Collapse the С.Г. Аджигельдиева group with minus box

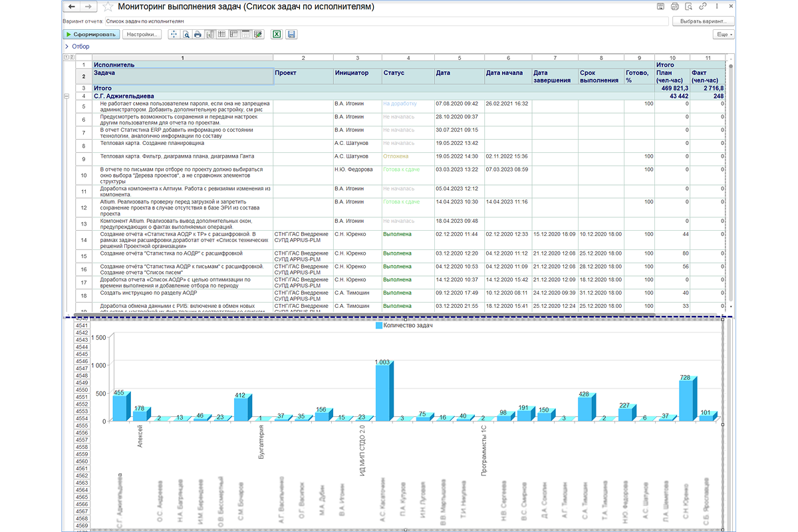tap(66, 96)
